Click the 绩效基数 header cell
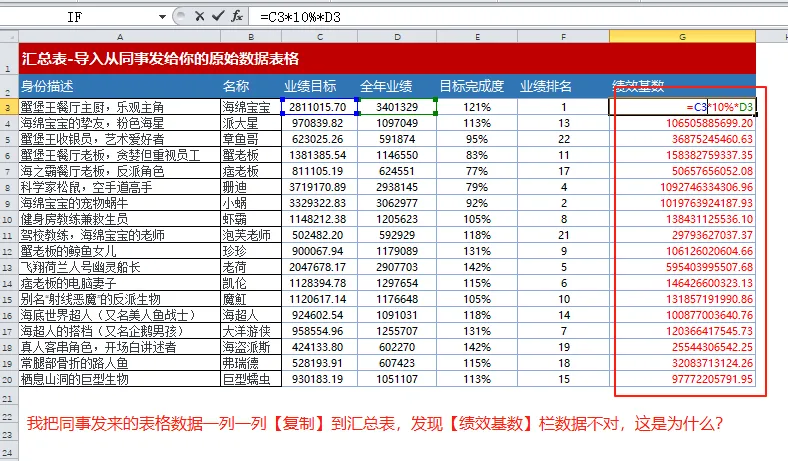788x461 pixels. click(x=682, y=86)
